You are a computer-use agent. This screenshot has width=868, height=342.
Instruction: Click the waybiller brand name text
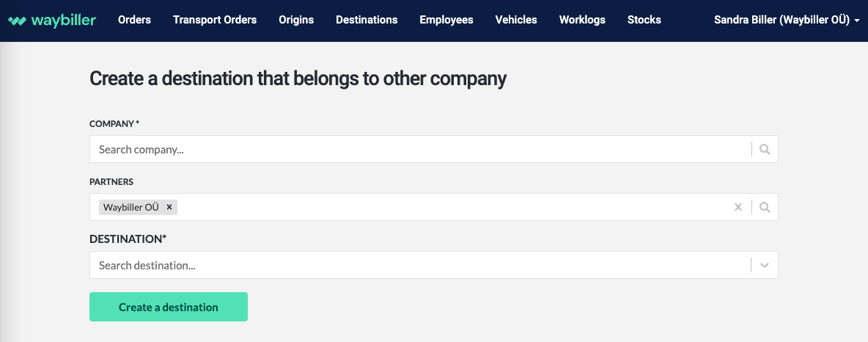pyautogui.click(x=64, y=21)
